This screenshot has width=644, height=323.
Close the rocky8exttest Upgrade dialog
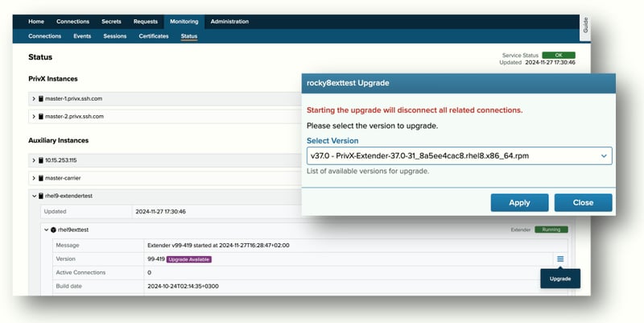[583, 202]
